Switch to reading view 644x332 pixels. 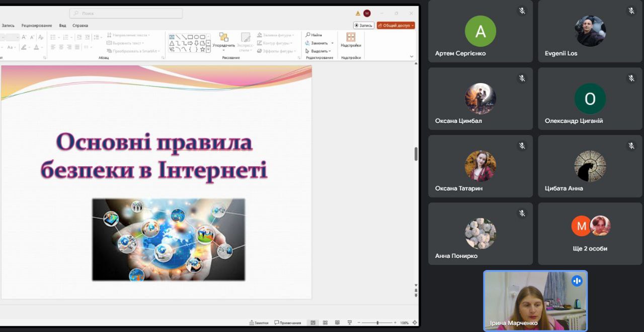(337, 322)
